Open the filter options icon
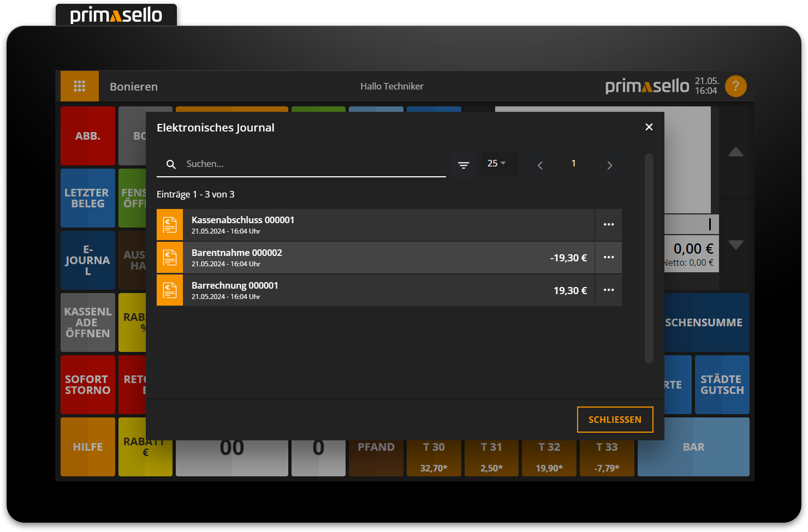808x532 pixels. pyautogui.click(x=464, y=164)
